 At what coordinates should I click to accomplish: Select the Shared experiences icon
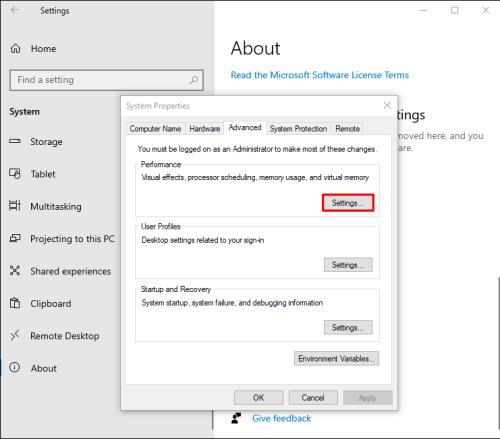coord(15,270)
